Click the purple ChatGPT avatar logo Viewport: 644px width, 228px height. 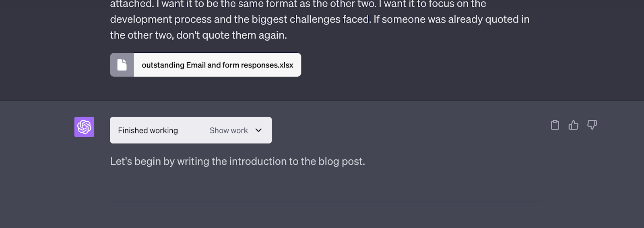point(84,127)
